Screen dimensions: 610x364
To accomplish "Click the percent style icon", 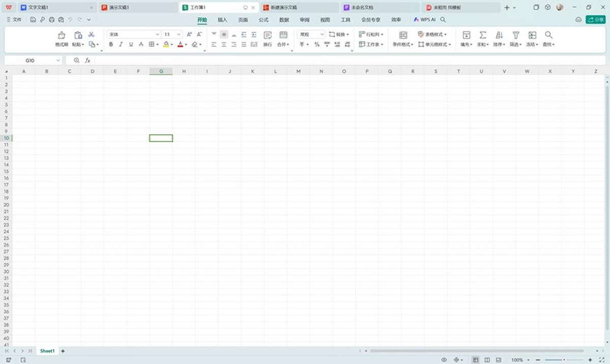I will pyautogui.click(x=316, y=45).
